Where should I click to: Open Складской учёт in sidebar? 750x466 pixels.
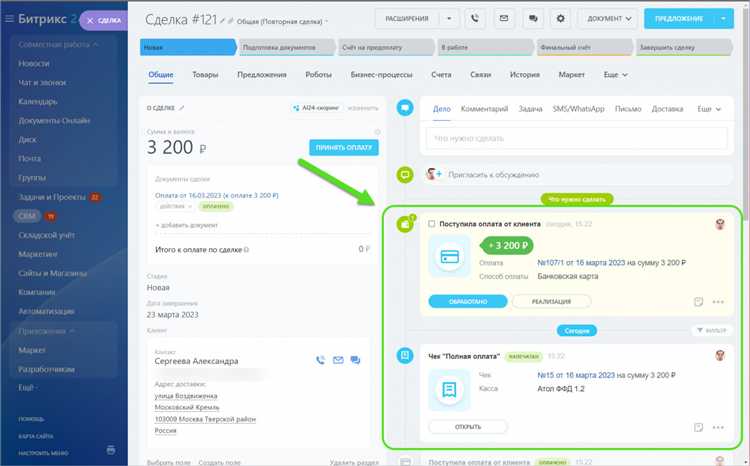point(46,235)
